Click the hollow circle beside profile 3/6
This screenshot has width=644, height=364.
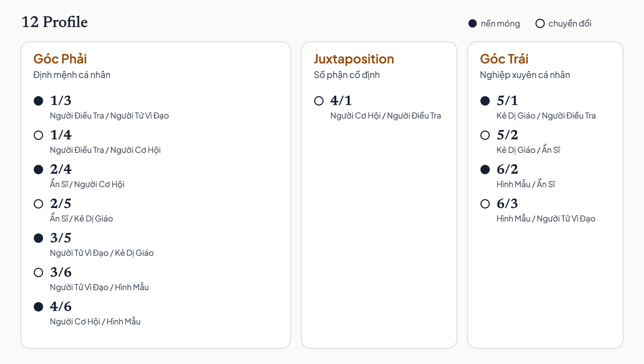coord(38,272)
